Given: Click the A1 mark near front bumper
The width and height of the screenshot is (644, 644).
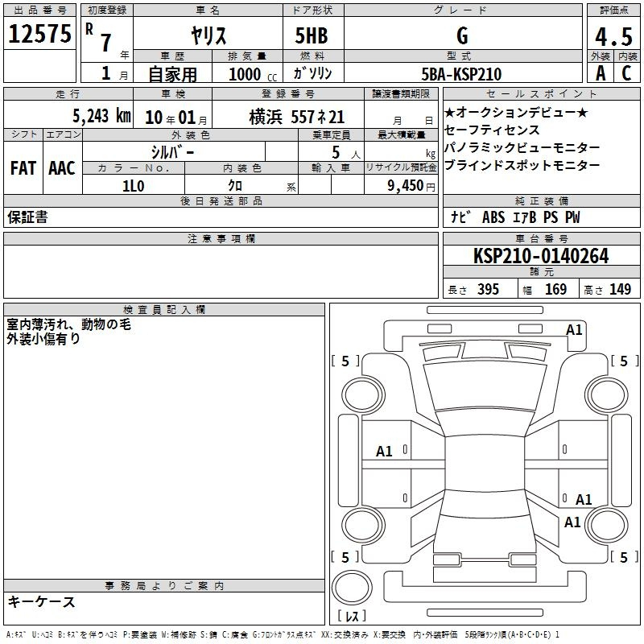Looking at the screenshot, I should (x=574, y=329).
